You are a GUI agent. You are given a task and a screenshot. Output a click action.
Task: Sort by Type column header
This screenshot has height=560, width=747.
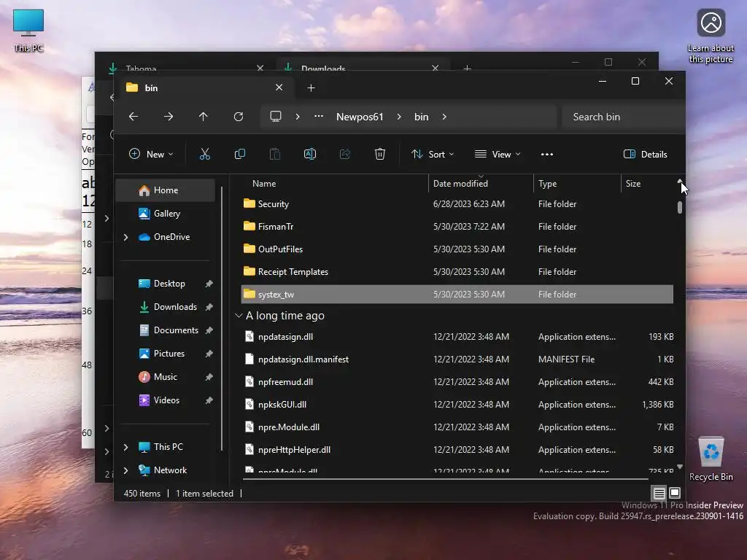point(577,183)
